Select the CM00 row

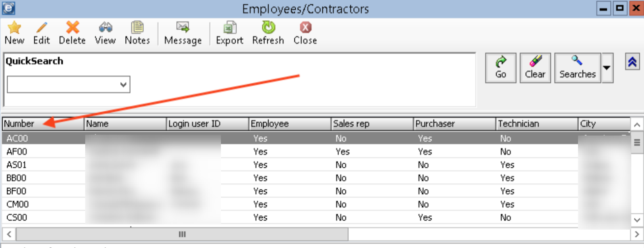click(x=316, y=204)
